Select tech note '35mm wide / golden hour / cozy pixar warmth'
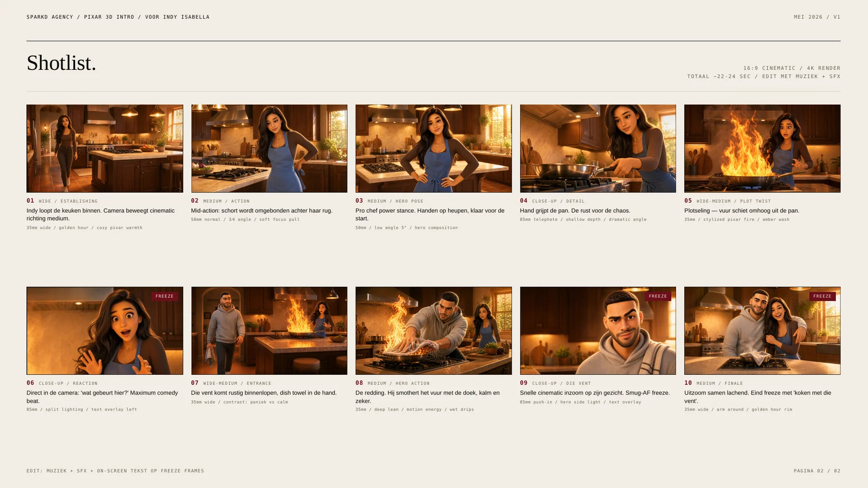Image resolution: width=868 pixels, height=488 pixels. click(84, 227)
